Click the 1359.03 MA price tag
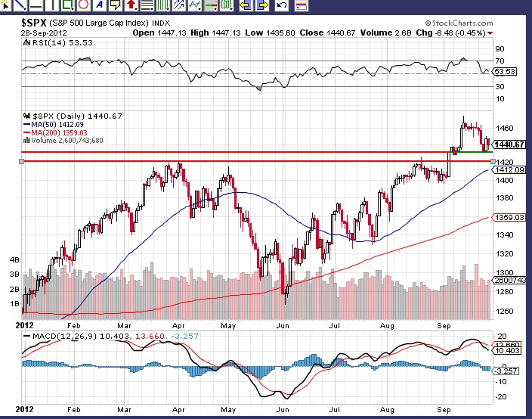The image size is (532, 419). coord(509,217)
